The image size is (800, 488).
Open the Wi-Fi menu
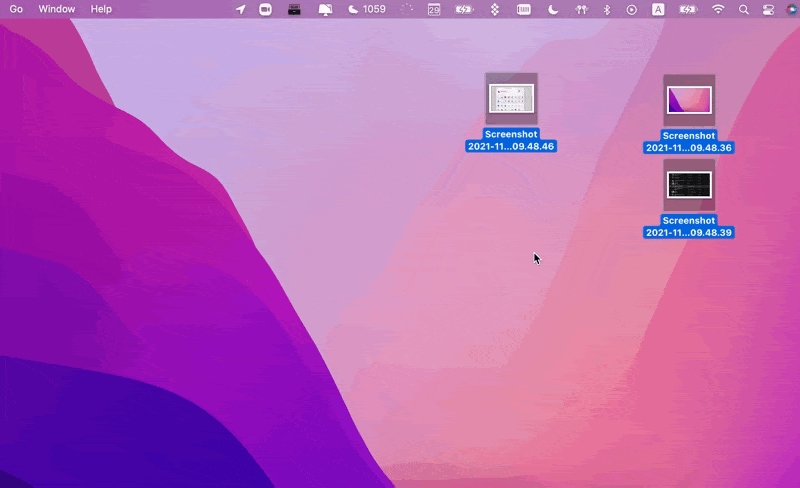[718, 9]
